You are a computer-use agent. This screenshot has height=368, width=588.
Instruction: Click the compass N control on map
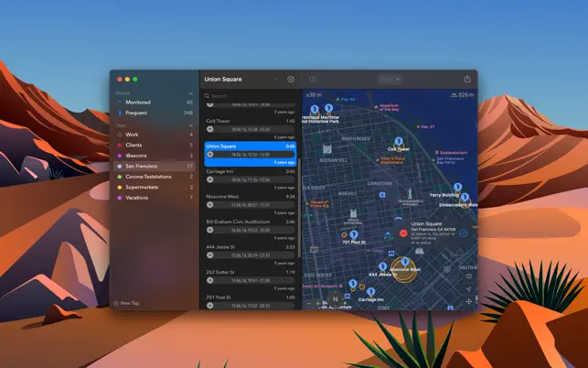(336, 299)
